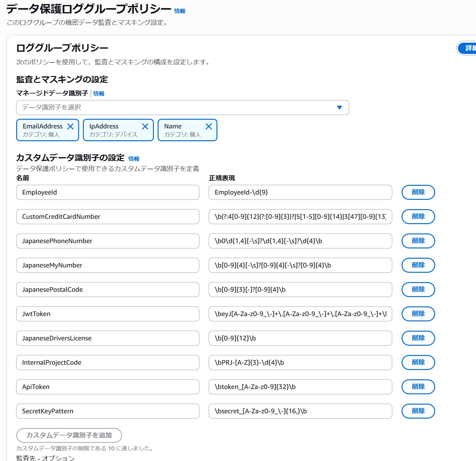
Task: Click the 名前 column header text
Action: [x=23, y=178]
